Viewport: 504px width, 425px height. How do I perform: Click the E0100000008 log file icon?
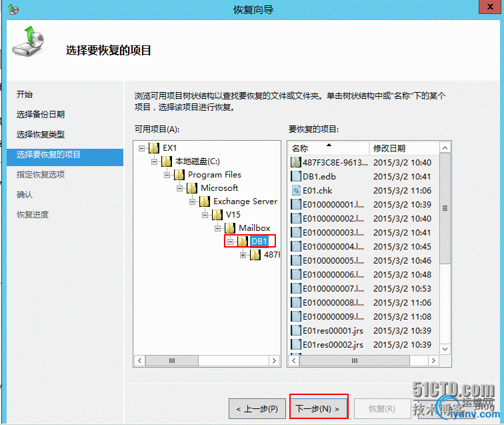click(296, 302)
